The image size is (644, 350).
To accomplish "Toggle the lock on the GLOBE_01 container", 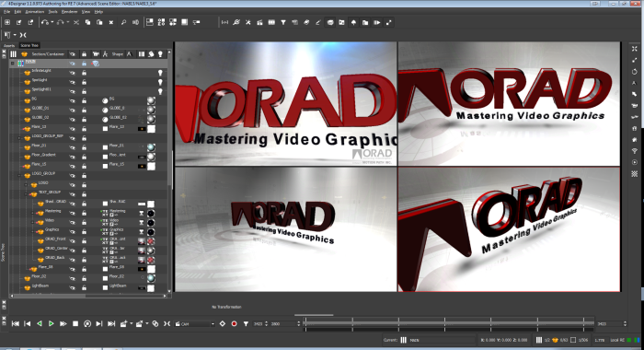I will 84,110.
